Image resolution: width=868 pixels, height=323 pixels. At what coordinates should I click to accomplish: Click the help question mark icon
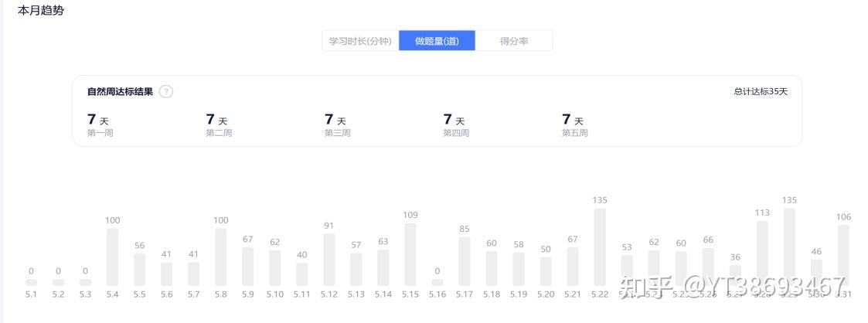click(x=166, y=91)
